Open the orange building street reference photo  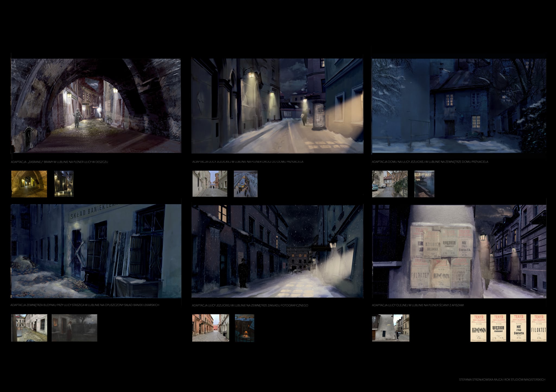pos(210,328)
